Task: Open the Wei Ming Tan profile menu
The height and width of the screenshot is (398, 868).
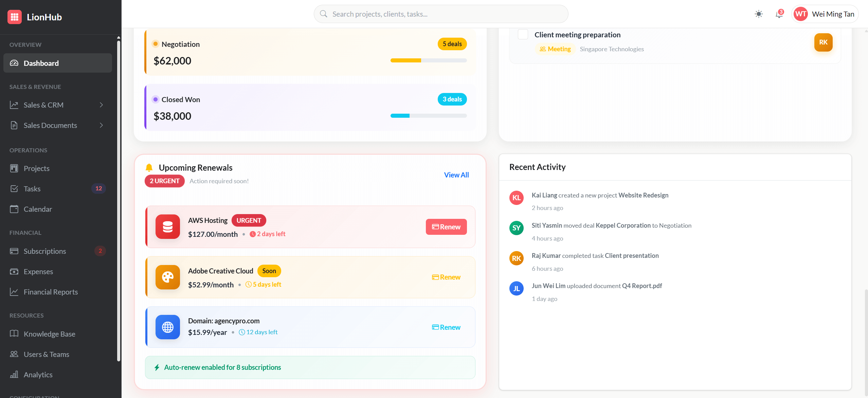Action: coord(825,14)
